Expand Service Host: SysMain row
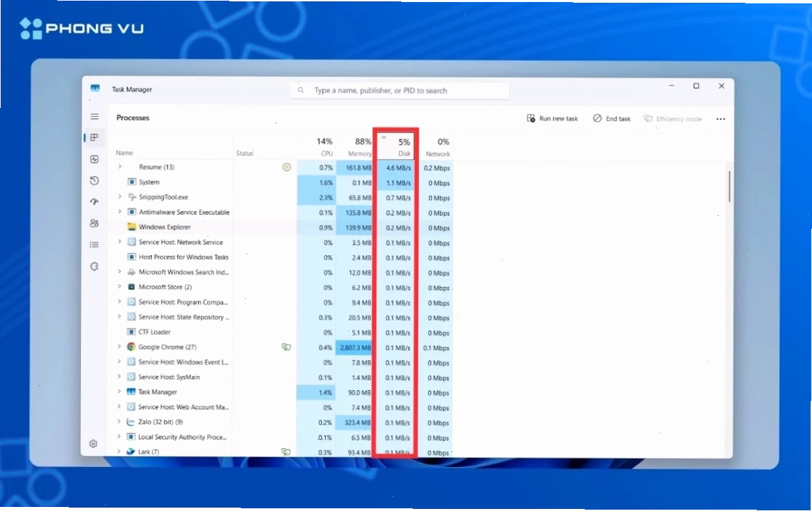Screen dimensions: 812x511 pyautogui.click(x=119, y=377)
